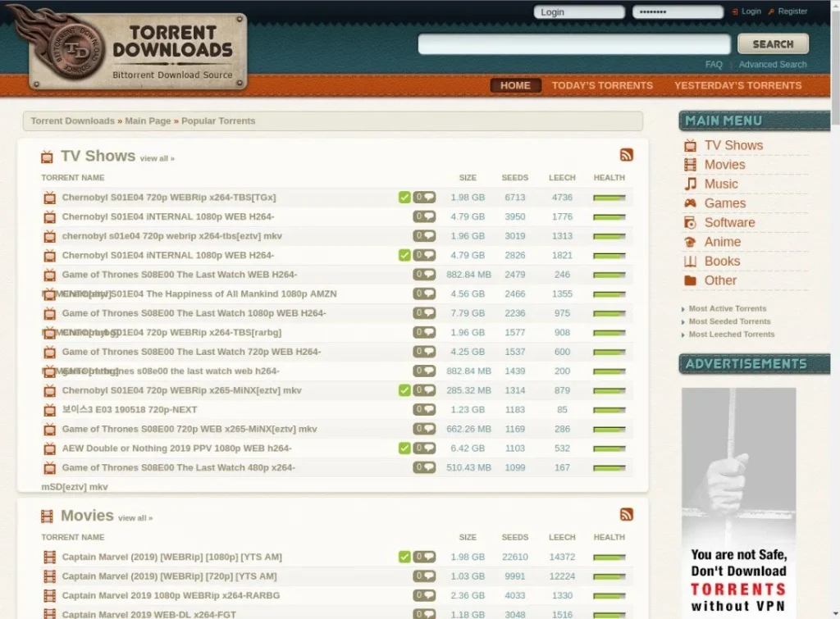The image size is (840, 619).
Task: Open the Movies RSS feed icon
Action: click(x=626, y=515)
